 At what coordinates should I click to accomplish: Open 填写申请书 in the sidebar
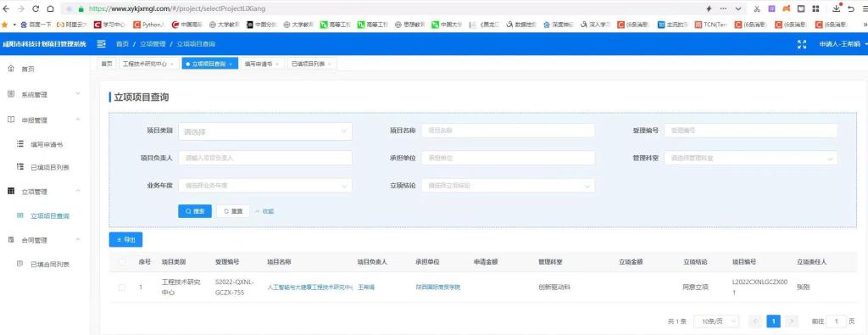47,144
